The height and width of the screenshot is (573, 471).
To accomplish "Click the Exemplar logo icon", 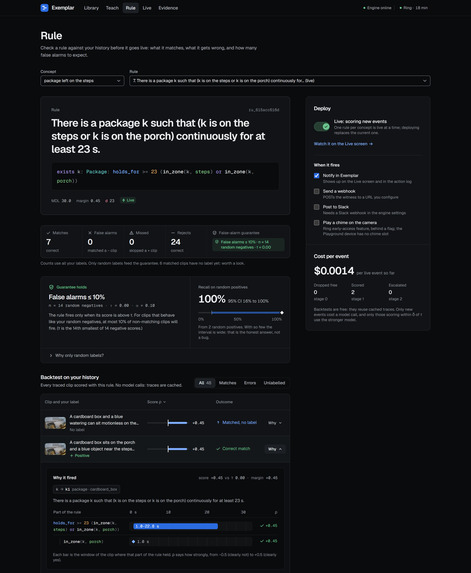I will pyautogui.click(x=45, y=8).
